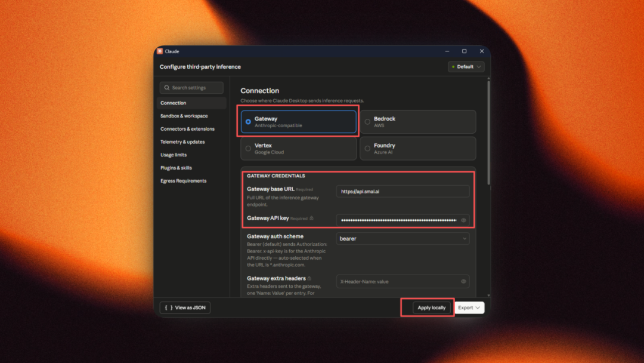Click the Gateway API key password field
This screenshot has height=363, width=644.
[402, 220]
